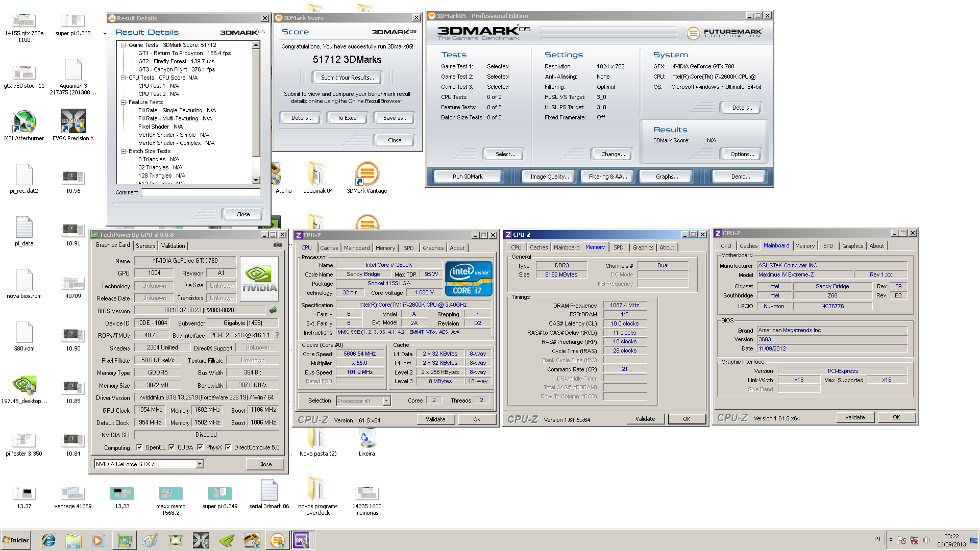Viewport: 980px width, 551px height.
Task: Switch to CPU-Z purple taskbar icon
Action: (x=301, y=540)
